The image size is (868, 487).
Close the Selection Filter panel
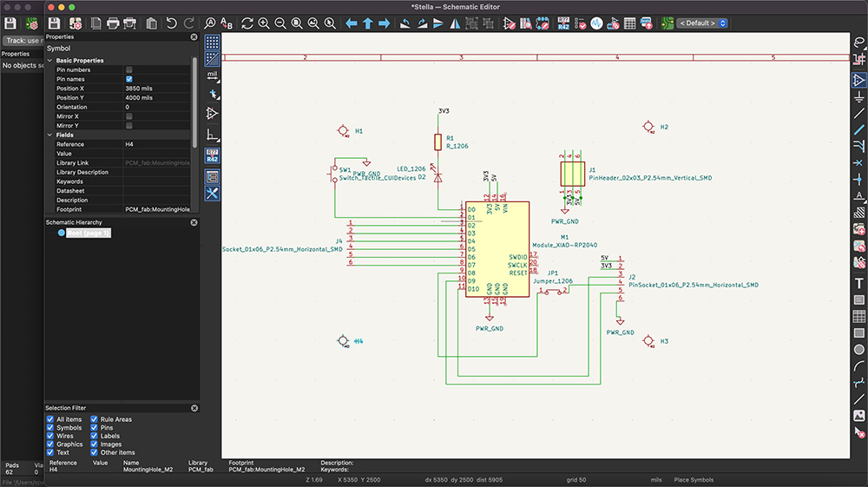click(x=194, y=408)
